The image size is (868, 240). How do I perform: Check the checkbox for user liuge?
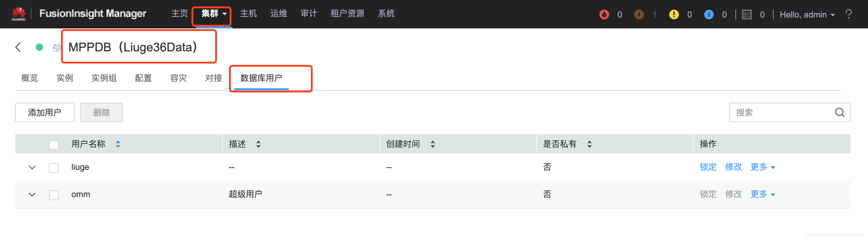tap(54, 167)
